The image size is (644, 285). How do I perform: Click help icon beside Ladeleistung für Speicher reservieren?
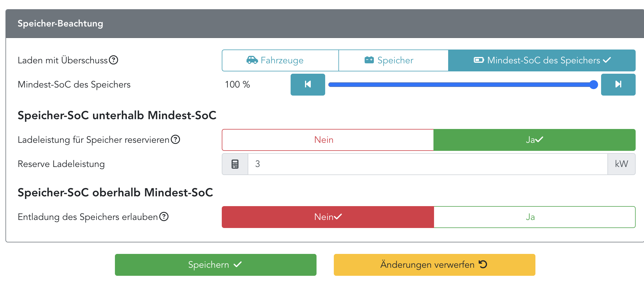point(175,139)
